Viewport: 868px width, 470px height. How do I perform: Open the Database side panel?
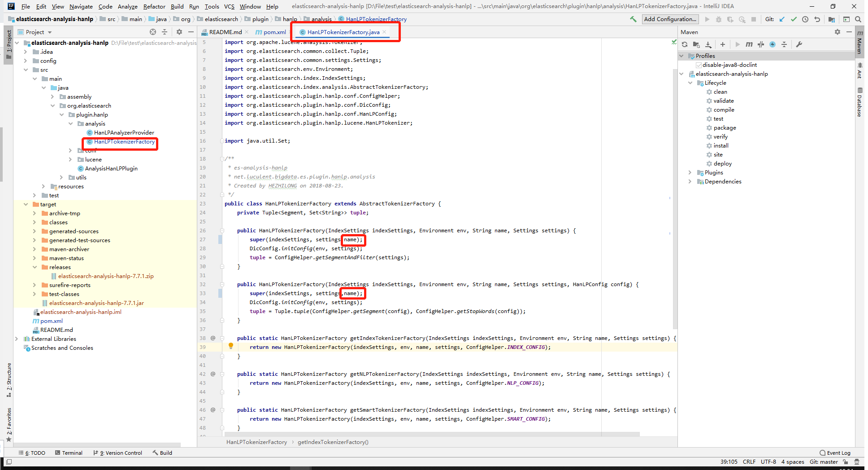[x=859, y=103]
